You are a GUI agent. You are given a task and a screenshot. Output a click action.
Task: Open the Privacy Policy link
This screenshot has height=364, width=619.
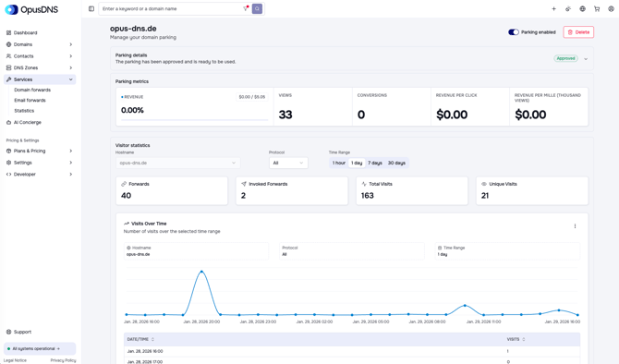63,360
